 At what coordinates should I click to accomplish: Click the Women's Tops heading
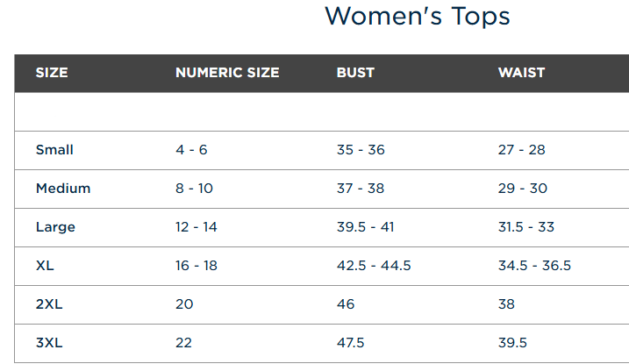click(x=418, y=17)
